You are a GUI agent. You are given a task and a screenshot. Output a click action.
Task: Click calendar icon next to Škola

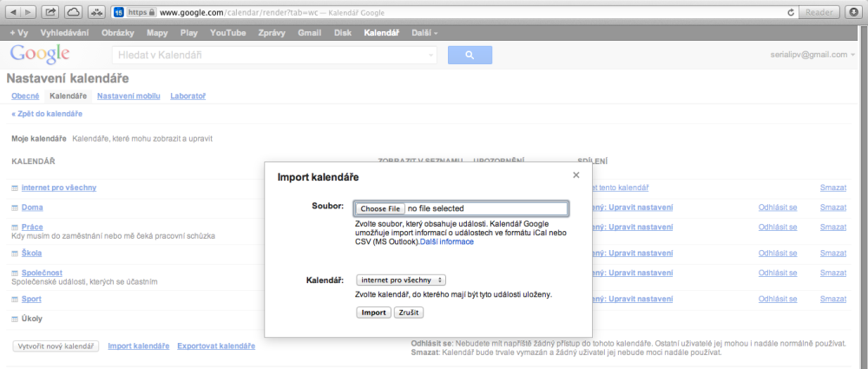[x=15, y=254]
